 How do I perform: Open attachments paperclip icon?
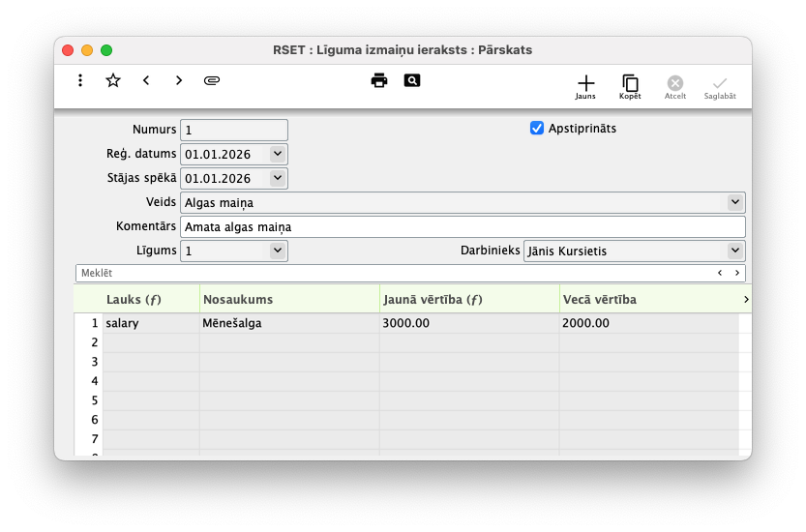click(212, 80)
